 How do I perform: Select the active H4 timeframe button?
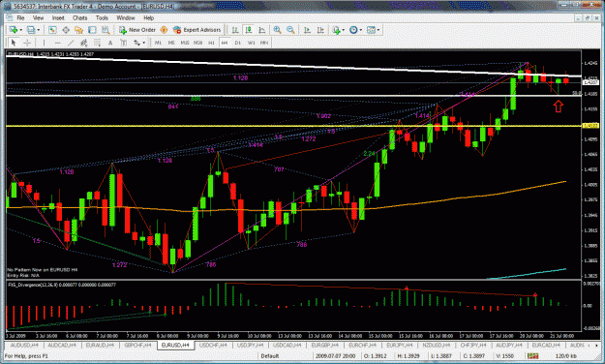tap(225, 43)
